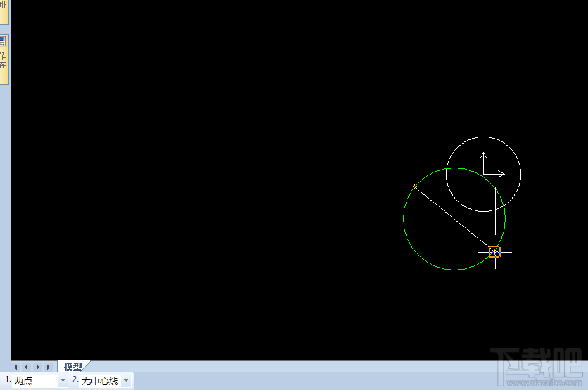Expand the 无中心线 dropdown arrow

pos(126,381)
